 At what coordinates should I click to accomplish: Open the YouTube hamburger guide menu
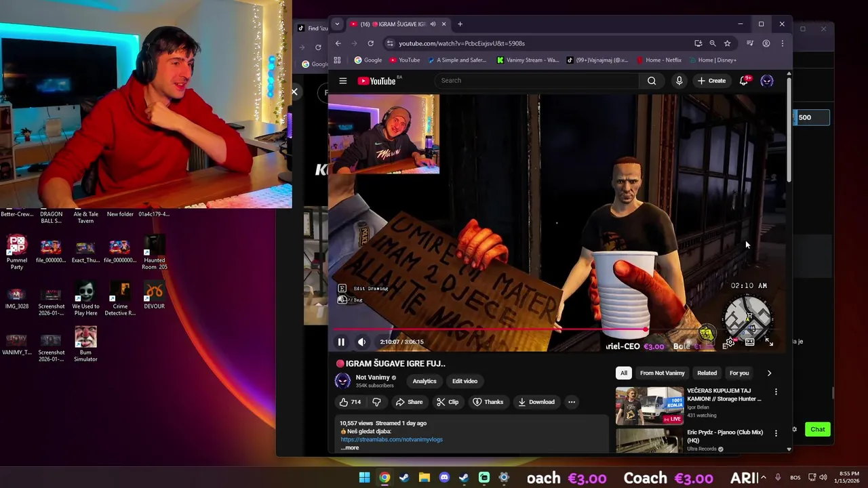[x=343, y=81]
